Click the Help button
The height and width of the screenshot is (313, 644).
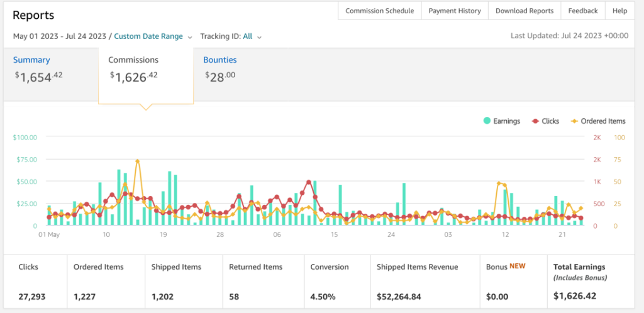point(619,11)
